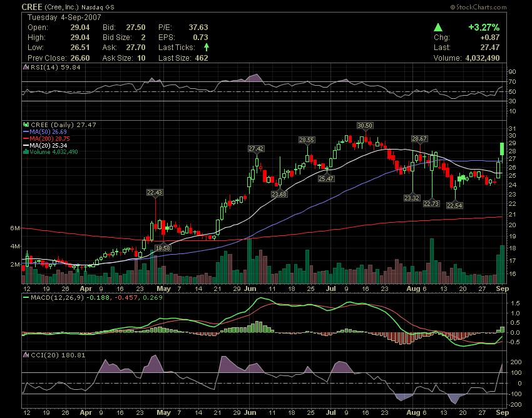Click the date Tuesday 4-Sep-2007
The height and width of the screenshot is (418, 532).
coord(64,18)
